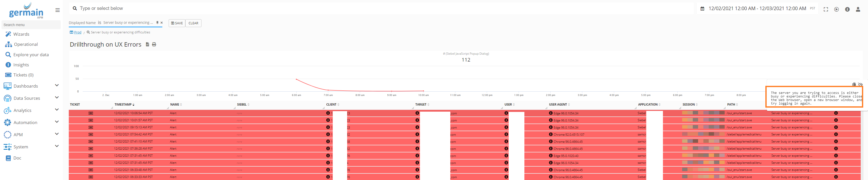This screenshot has height=180, width=868.
Task: Open the date range picker
Action: [x=757, y=8]
